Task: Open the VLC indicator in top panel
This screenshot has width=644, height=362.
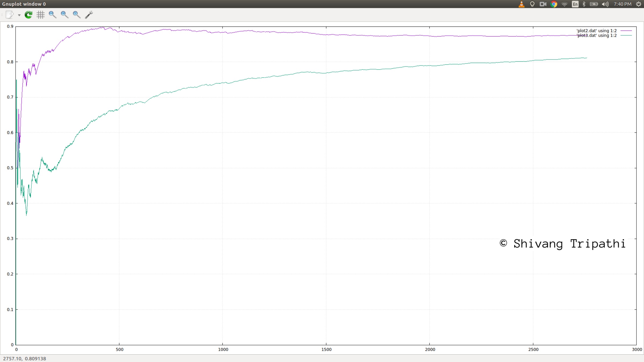Action: (521, 4)
